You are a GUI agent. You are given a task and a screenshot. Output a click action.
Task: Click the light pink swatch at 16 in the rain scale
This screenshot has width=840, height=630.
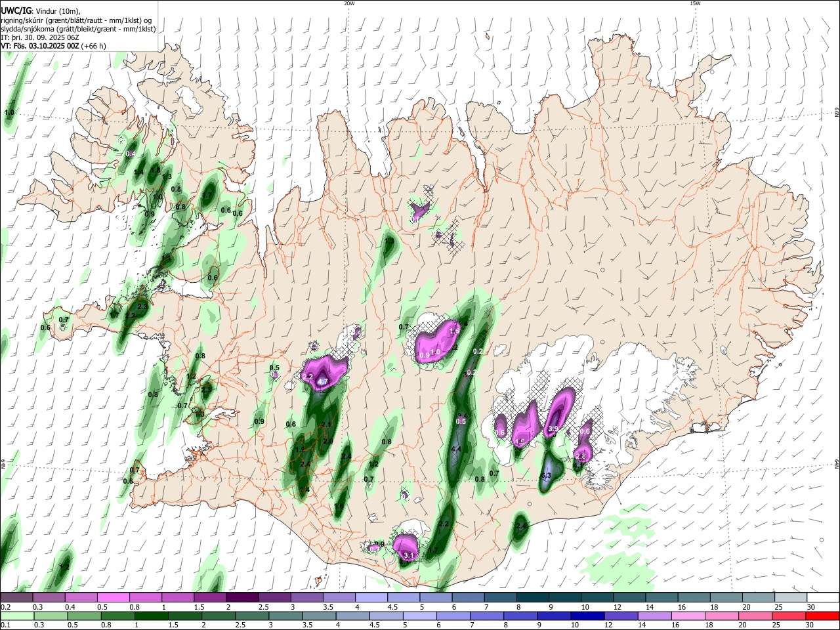688,616
